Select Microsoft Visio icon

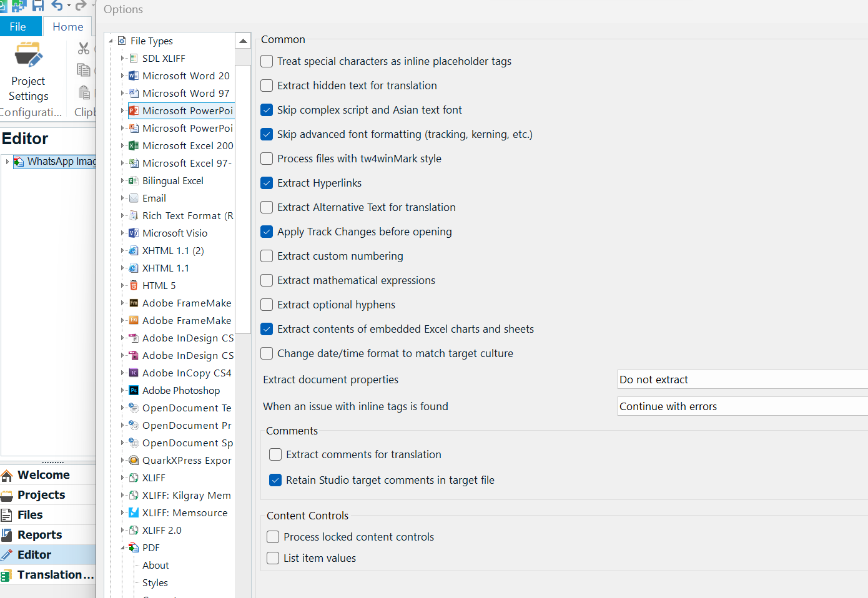pos(134,233)
